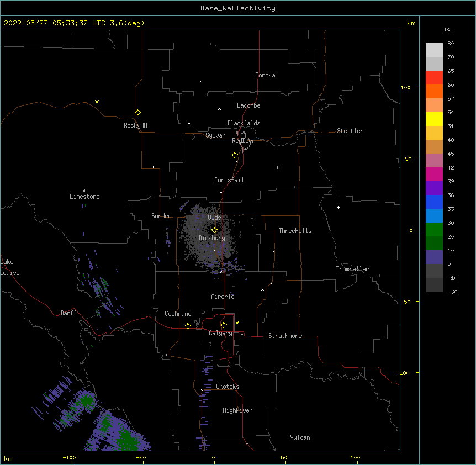Click the 80 value on the dBZ legend
This screenshot has height=465, width=476.
click(451, 44)
